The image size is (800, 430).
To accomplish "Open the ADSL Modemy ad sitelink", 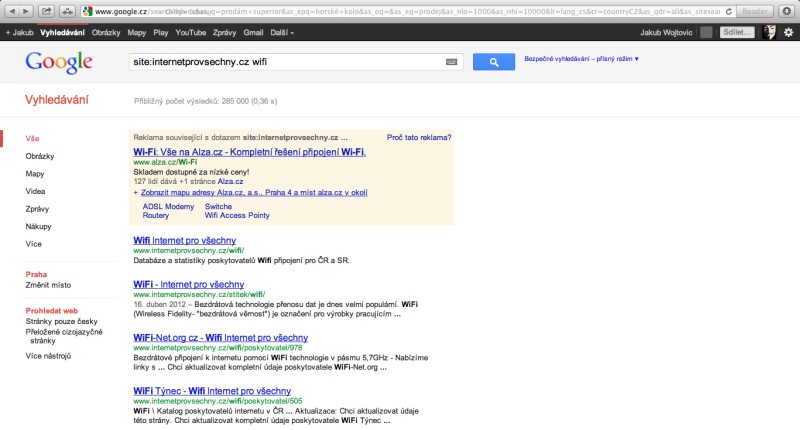I will [168, 207].
